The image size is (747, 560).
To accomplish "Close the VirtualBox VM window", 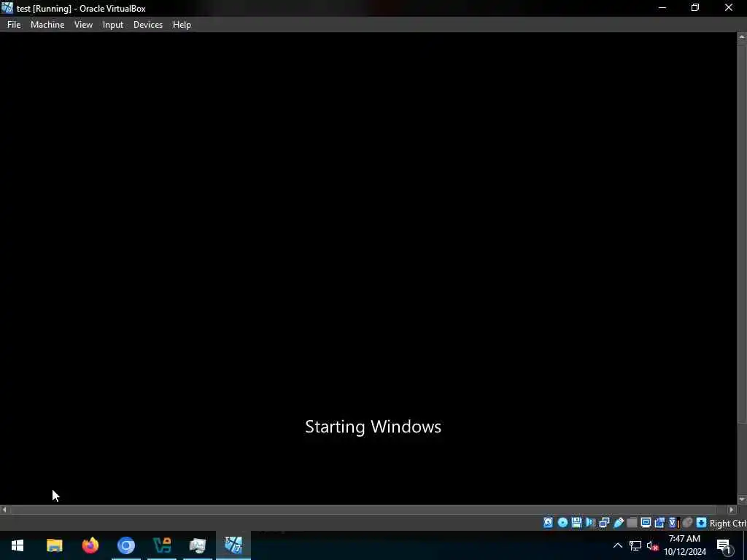I will (x=729, y=8).
